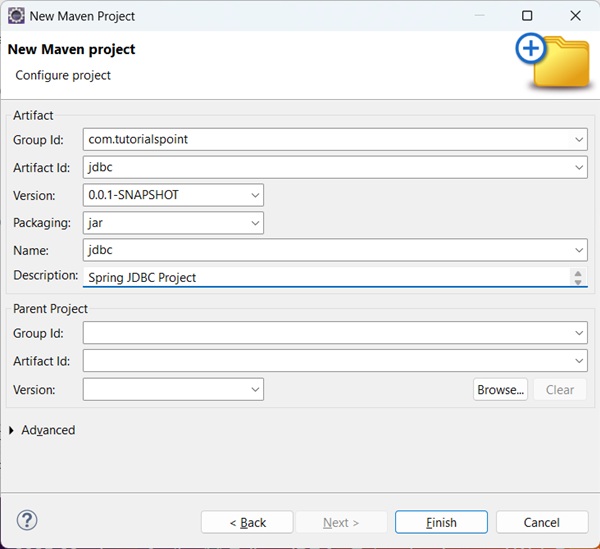Open the Group Id dropdown in Artifact
This screenshot has height=549, width=600.
(580, 140)
